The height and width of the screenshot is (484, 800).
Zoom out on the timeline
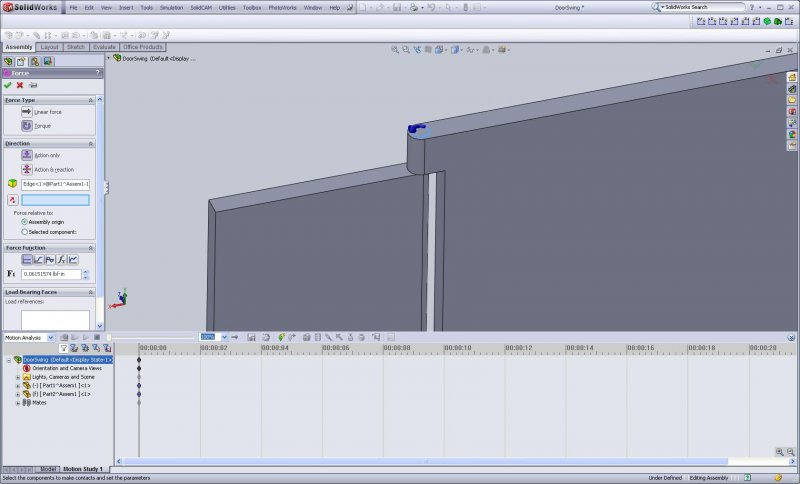click(790, 452)
